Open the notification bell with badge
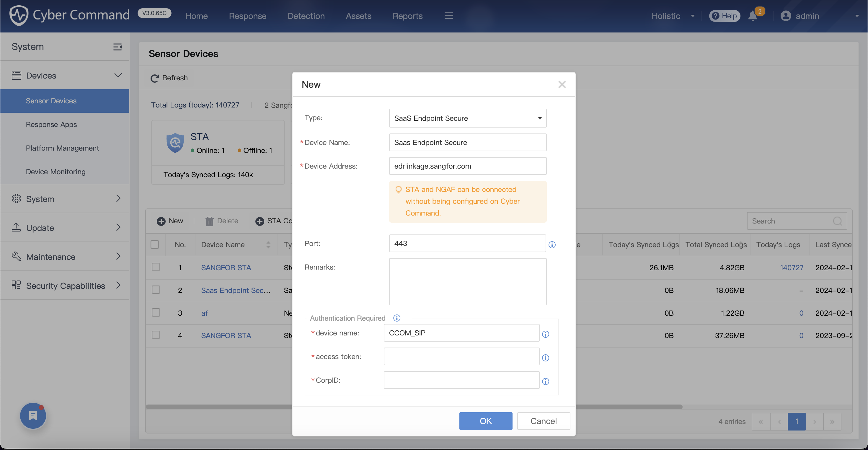This screenshot has width=868, height=450. [753, 16]
